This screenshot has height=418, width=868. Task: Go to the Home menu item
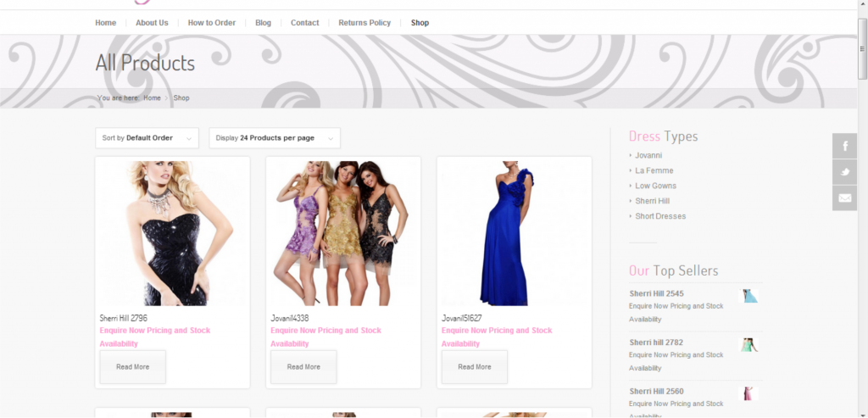(x=106, y=23)
